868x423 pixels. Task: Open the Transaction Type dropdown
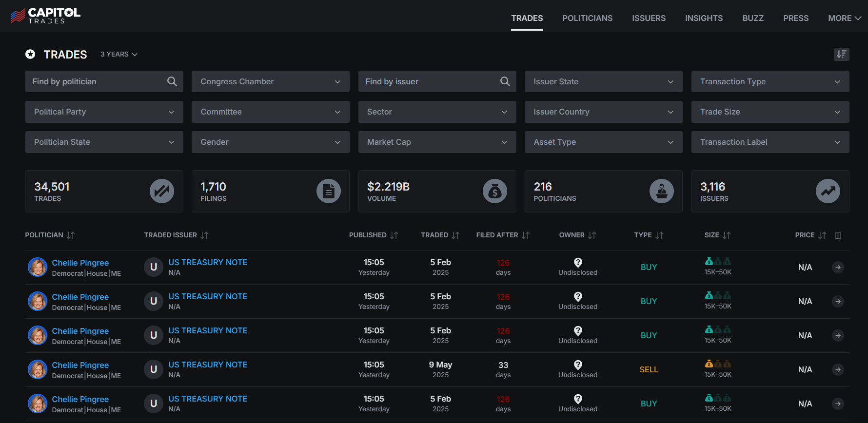click(770, 81)
